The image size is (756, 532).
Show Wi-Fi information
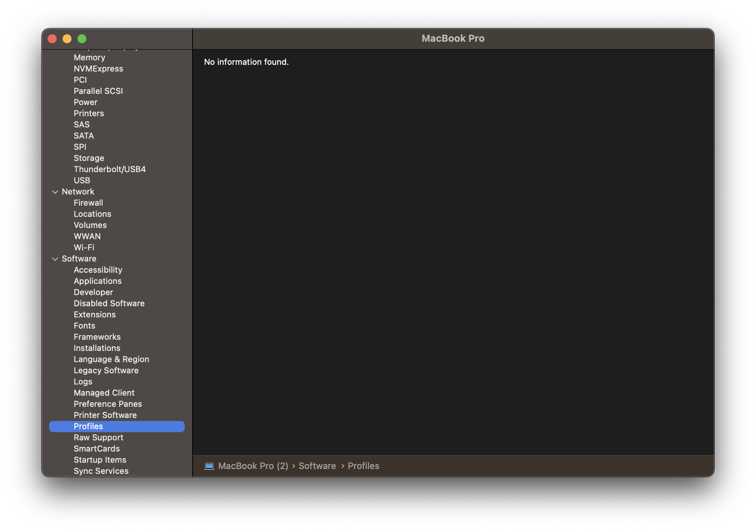tap(84, 247)
